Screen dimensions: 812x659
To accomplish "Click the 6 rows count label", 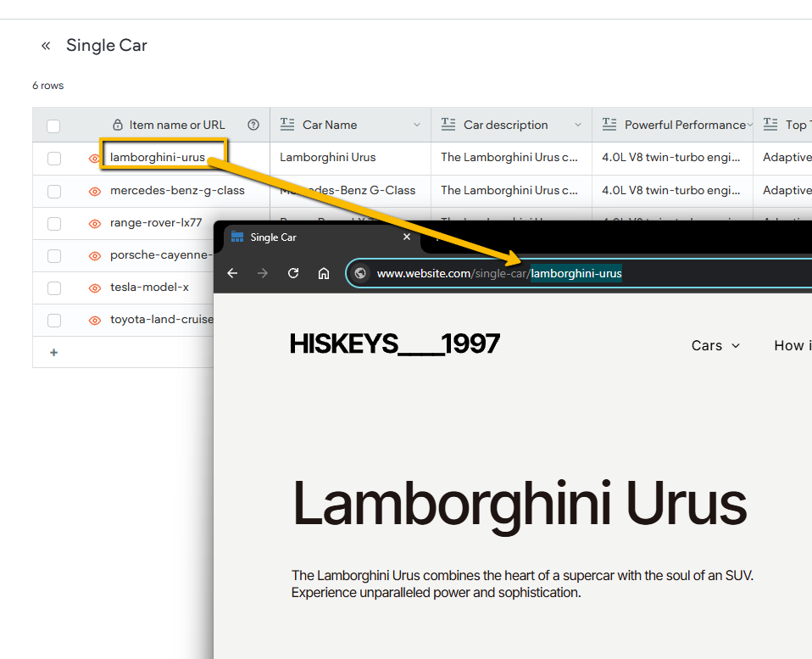I will click(47, 86).
